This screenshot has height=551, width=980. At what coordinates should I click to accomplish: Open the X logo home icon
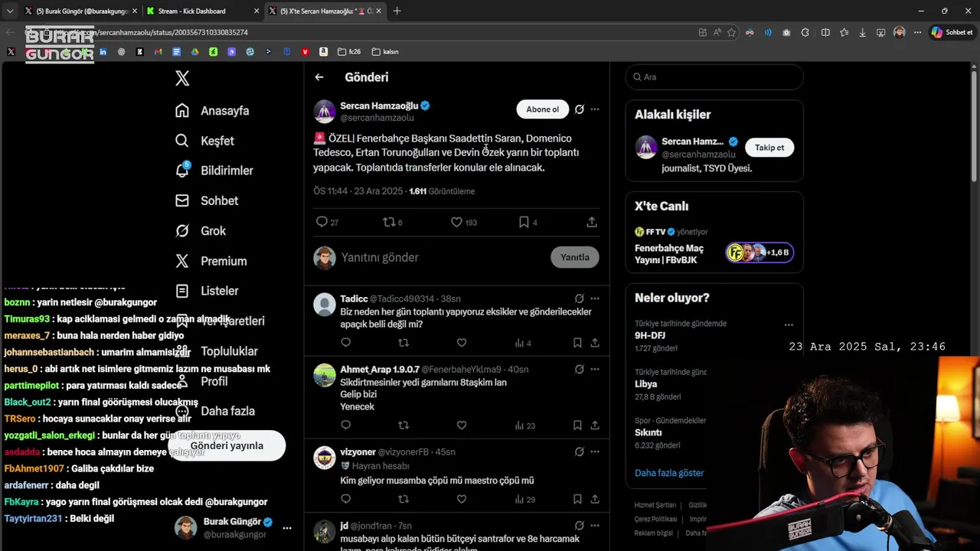182,78
